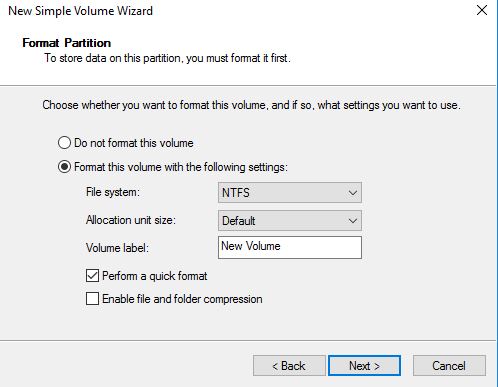Click into the Volume label text field
This screenshot has width=498, height=387.
pos(290,247)
